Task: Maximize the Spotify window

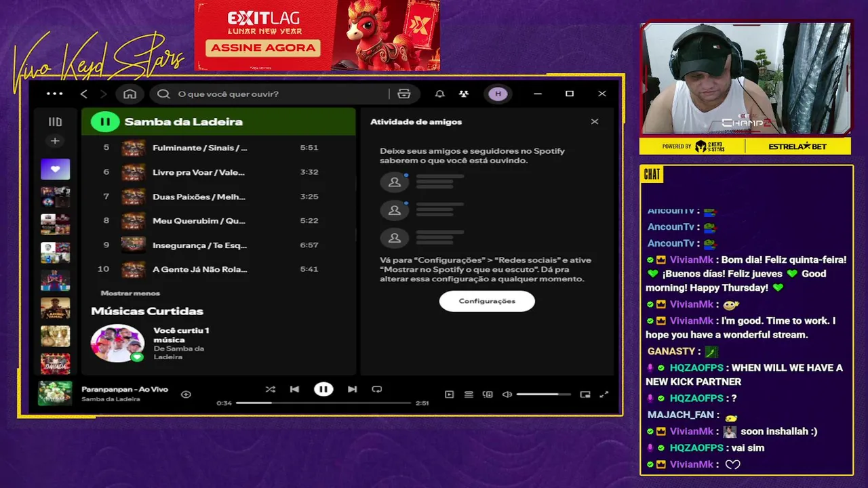Action: (570, 94)
